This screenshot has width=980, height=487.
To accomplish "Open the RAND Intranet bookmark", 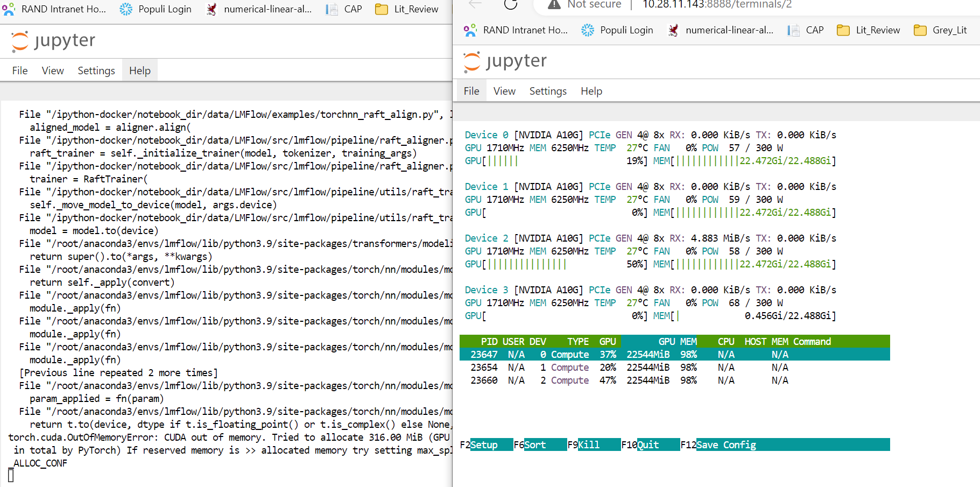I will point(516,30).
